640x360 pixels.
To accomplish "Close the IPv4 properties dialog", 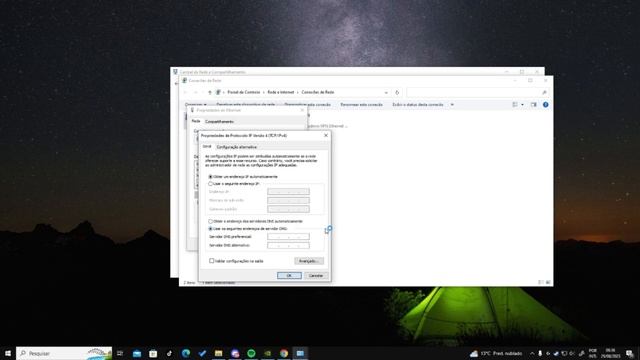I will click(x=326, y=135).
